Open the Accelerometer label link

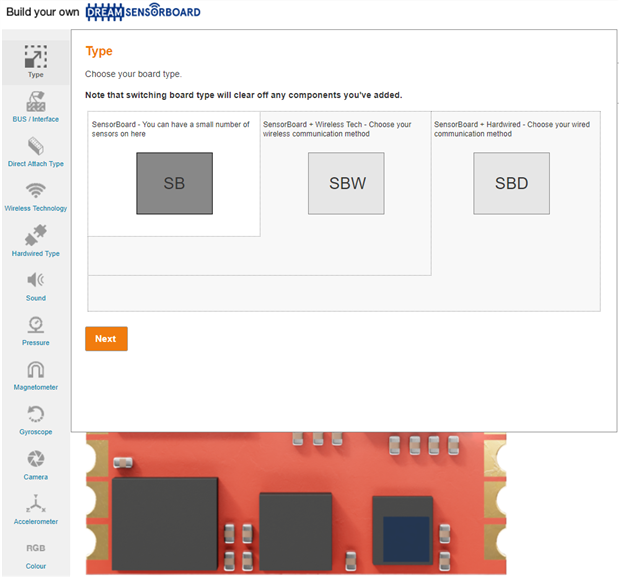click(x=36, y=521)
